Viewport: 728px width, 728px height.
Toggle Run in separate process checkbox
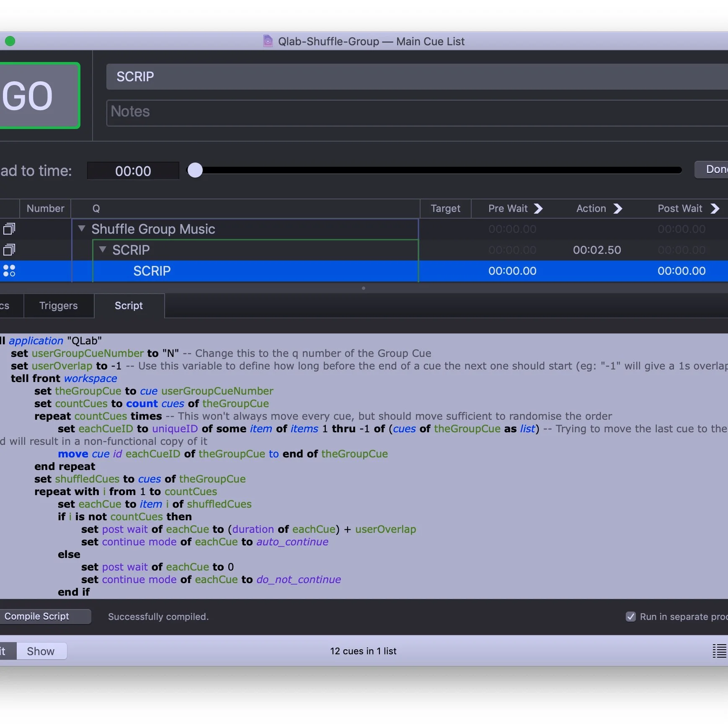[x=630, y=617]
